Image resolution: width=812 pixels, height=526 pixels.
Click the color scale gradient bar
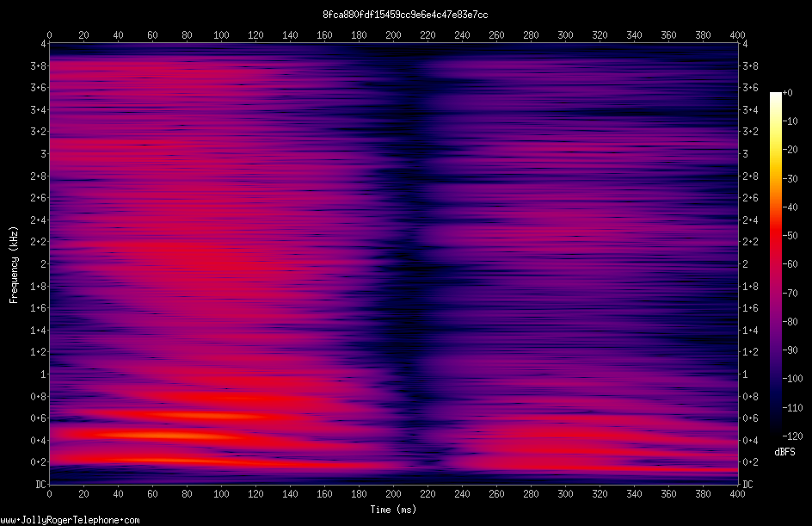775,264
